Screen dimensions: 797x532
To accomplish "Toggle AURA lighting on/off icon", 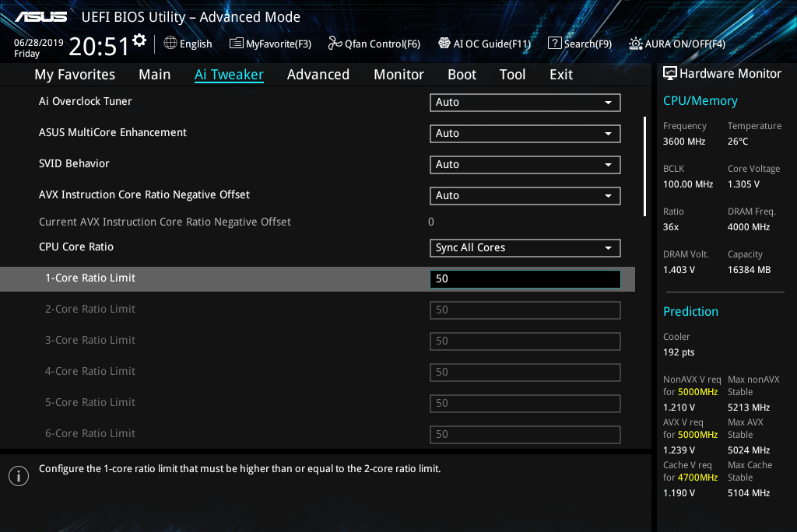I will 636,44.
